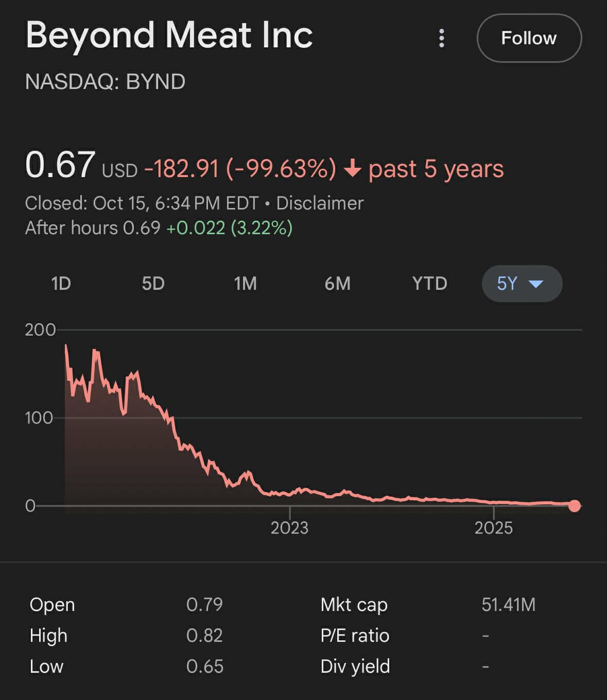
Task: Follow the Beyond Meat stock
Action: coord(529,38)
